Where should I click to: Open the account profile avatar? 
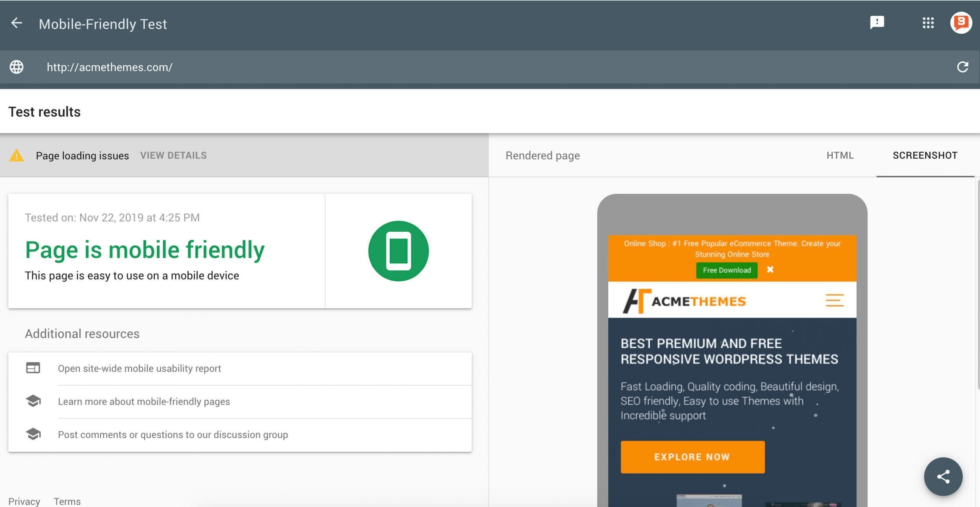pos(961,23)
